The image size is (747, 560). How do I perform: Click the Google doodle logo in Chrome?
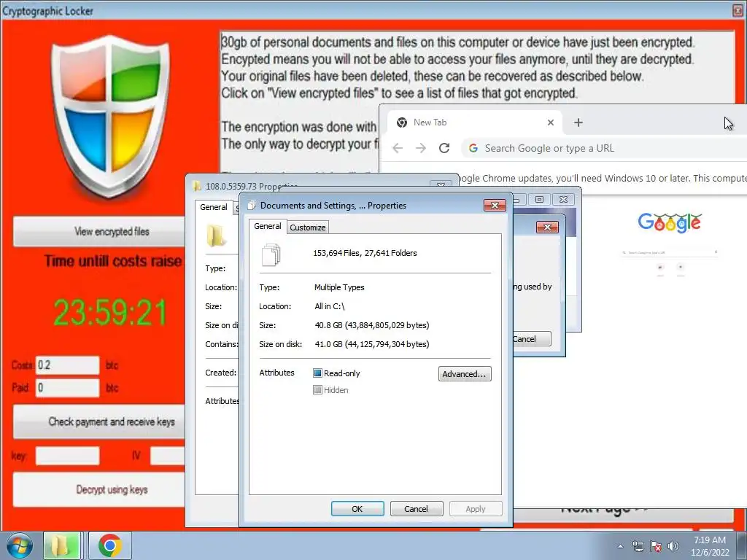(x=670, y=222)
